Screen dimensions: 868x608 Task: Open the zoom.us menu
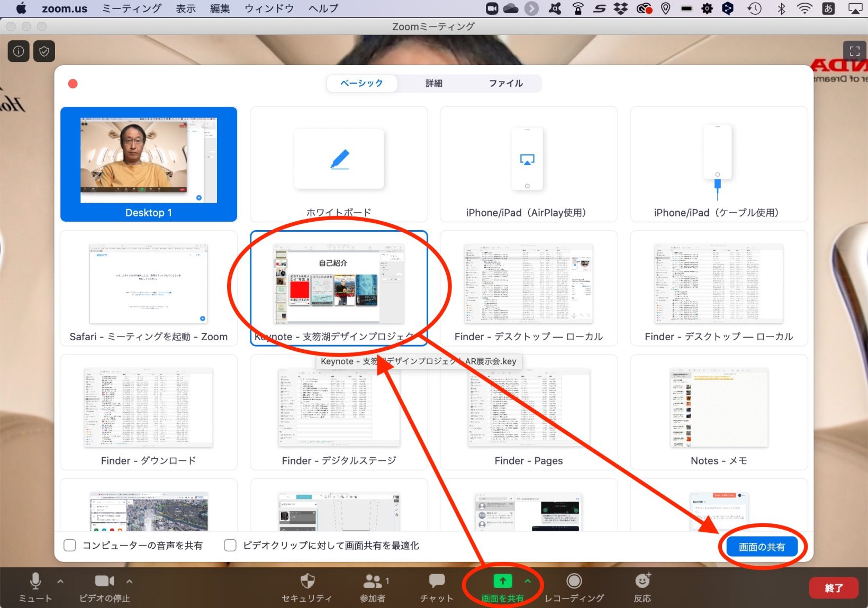tap(65, 8)
